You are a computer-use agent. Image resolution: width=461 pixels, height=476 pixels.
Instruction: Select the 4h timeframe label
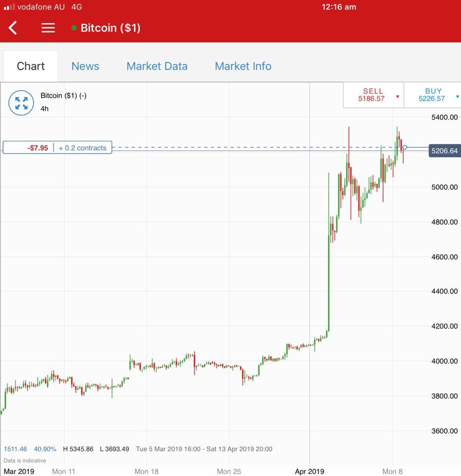point(44,109)
